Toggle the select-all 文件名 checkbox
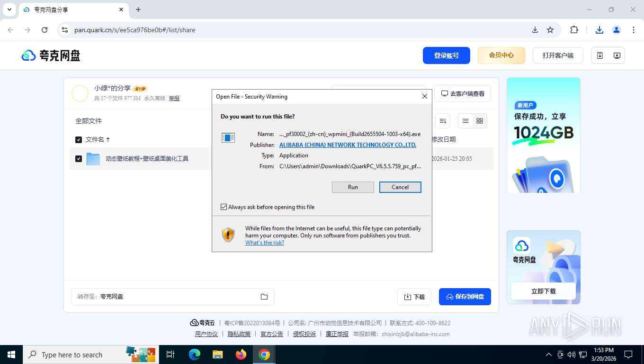Image resolution: width=644 pixels, height=364 pixels. (79, 140)
